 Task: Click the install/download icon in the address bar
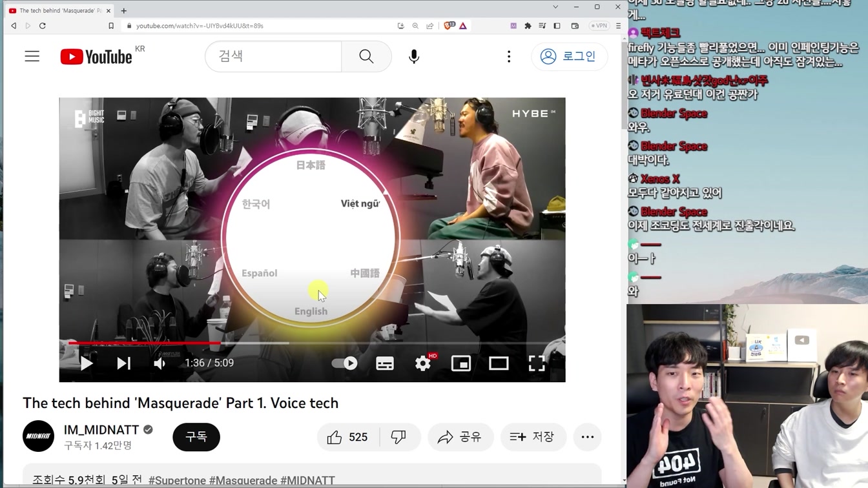coord(400,26)
